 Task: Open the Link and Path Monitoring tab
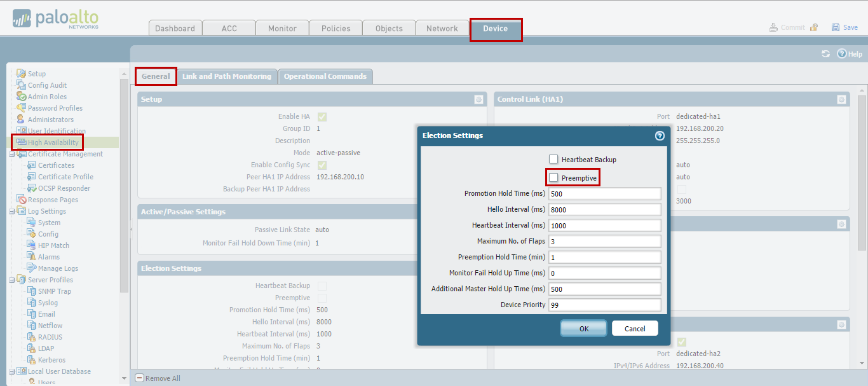[x=226, y=76]
